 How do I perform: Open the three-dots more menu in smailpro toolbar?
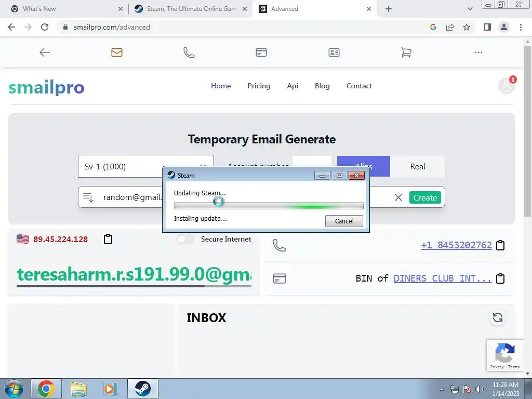[478, 52]
